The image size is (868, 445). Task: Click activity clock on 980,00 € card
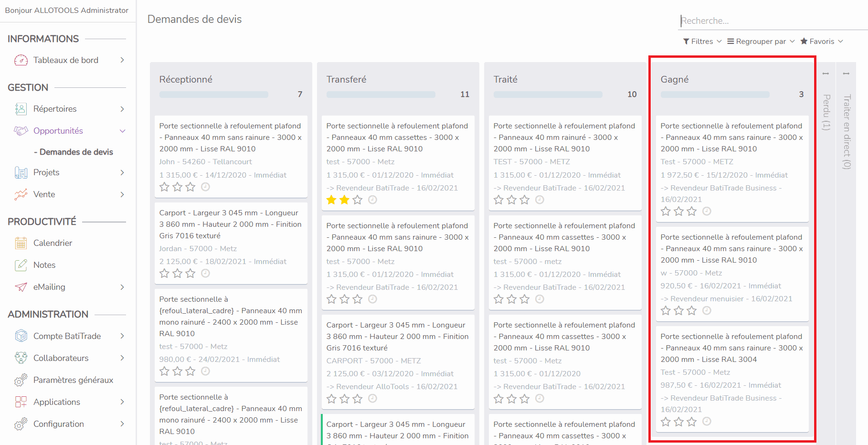pyautogui.click(x=205, y=371)
